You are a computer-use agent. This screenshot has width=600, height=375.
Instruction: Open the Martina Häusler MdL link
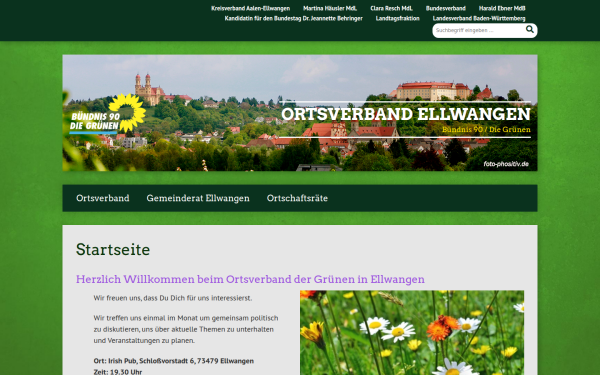pyautogui.click(x=330, y=8)
